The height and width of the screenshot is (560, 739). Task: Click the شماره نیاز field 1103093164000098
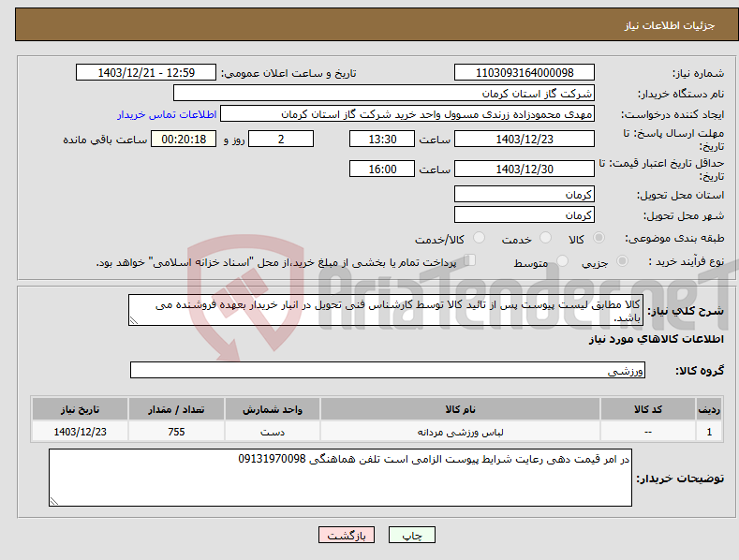pyautogui.click(x=525, y=73)
